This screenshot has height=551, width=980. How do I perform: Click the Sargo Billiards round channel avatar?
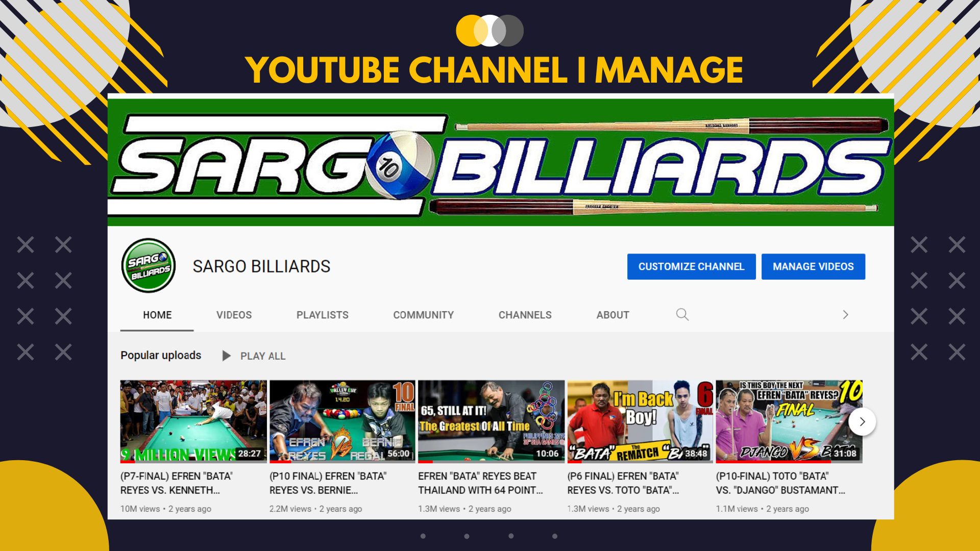point(149,266)
